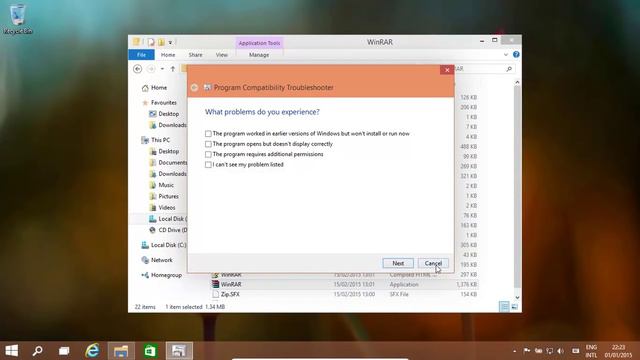Launch Internet Explorer from taskbar

[x=93, y=351]
